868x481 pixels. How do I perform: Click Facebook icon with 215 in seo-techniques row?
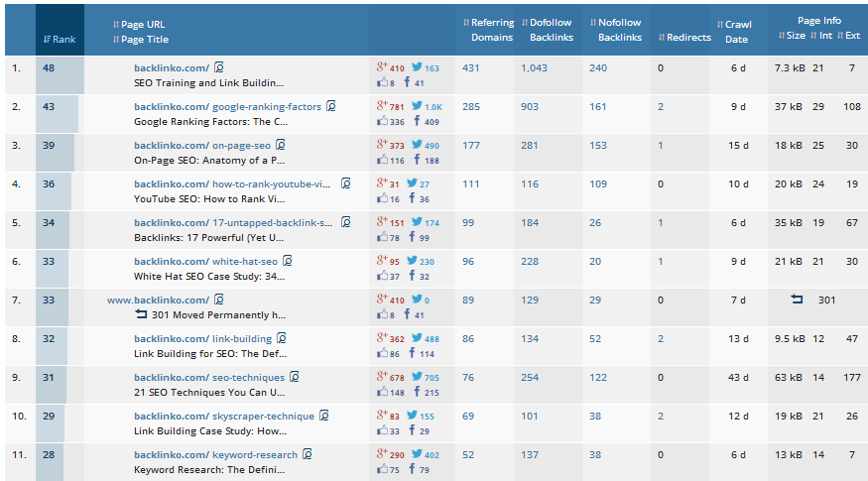click(x=417, y=392)
